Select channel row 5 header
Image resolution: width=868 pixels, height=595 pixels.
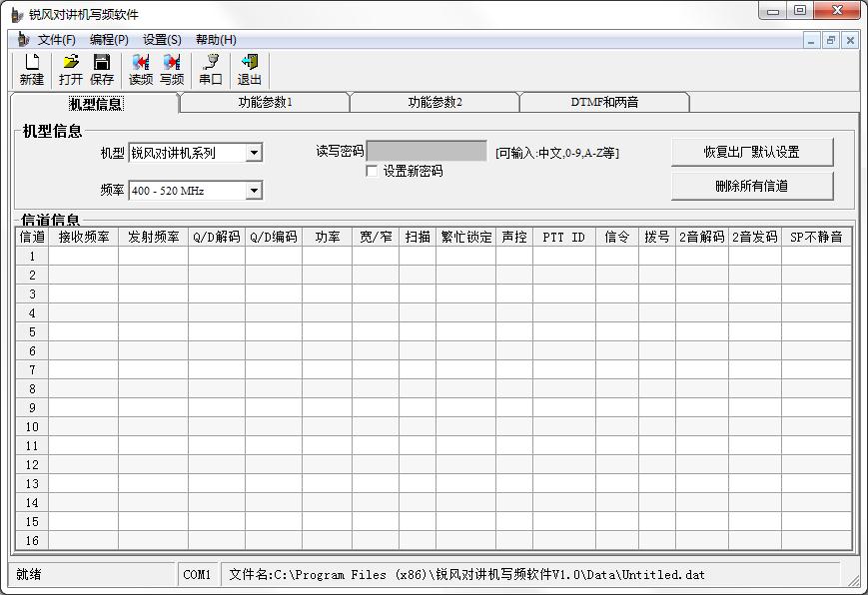coord(32,332)
